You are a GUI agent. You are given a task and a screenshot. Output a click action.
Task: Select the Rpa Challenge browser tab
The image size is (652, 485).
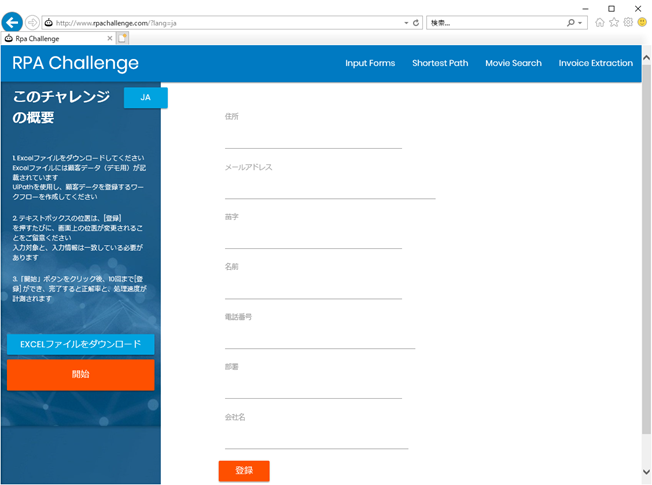point(58,38)
